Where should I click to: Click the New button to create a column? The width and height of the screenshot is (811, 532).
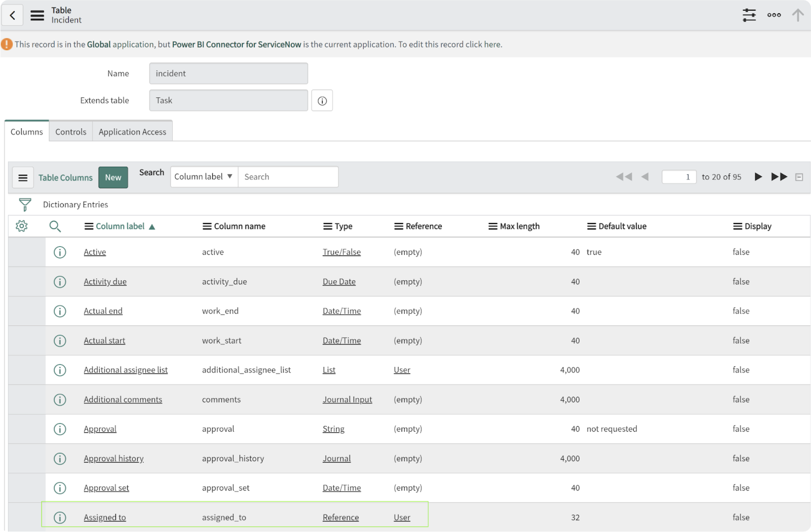pos(113,177)
